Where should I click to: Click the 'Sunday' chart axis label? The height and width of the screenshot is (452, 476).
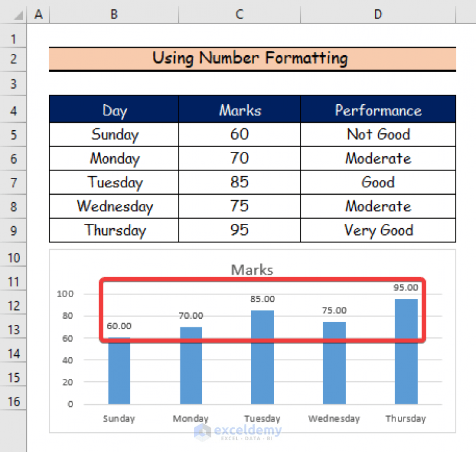tap(119, 419)
